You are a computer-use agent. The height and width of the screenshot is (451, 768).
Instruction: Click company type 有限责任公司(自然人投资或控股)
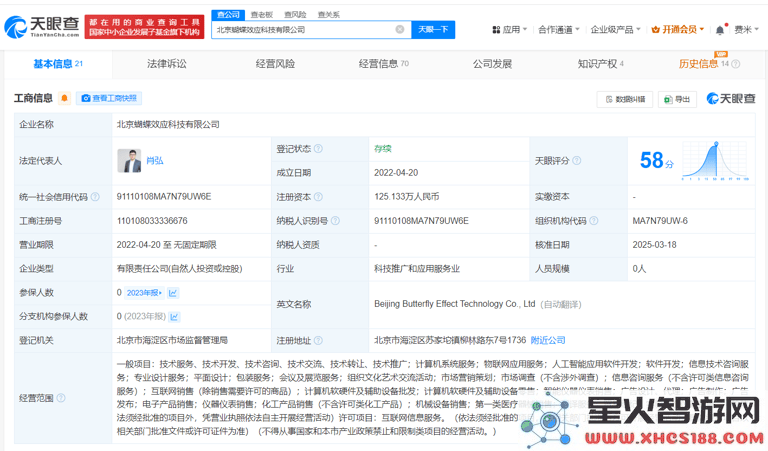(x=179, y=269)
